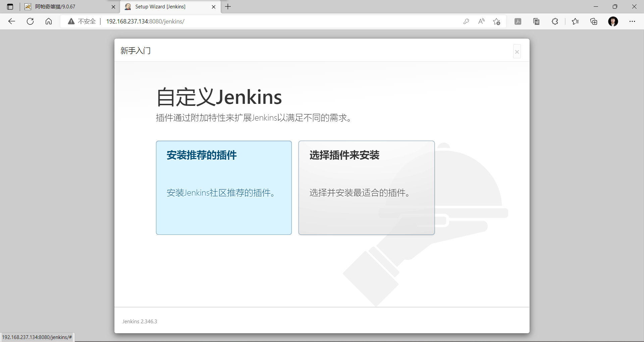The width and height of the screenshot is (644, 342).
Task: Select the Setup Wizard [Jenkins] tab
Action: [170, 7]
